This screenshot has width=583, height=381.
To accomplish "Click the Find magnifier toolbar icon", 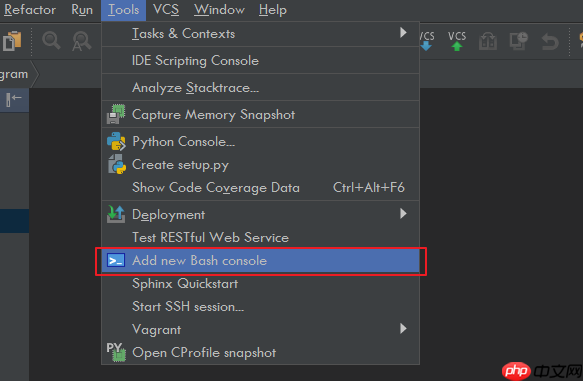I will point(51,40).
